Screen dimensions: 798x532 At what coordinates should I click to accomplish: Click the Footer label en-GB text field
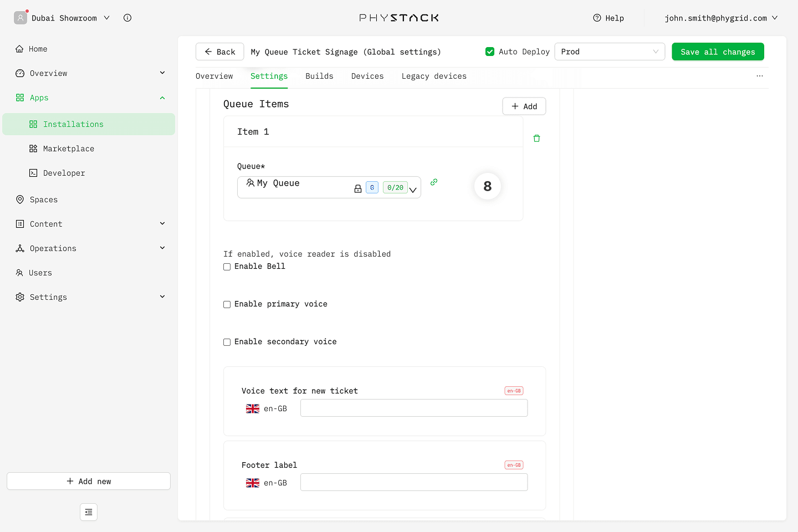point(414,482)
